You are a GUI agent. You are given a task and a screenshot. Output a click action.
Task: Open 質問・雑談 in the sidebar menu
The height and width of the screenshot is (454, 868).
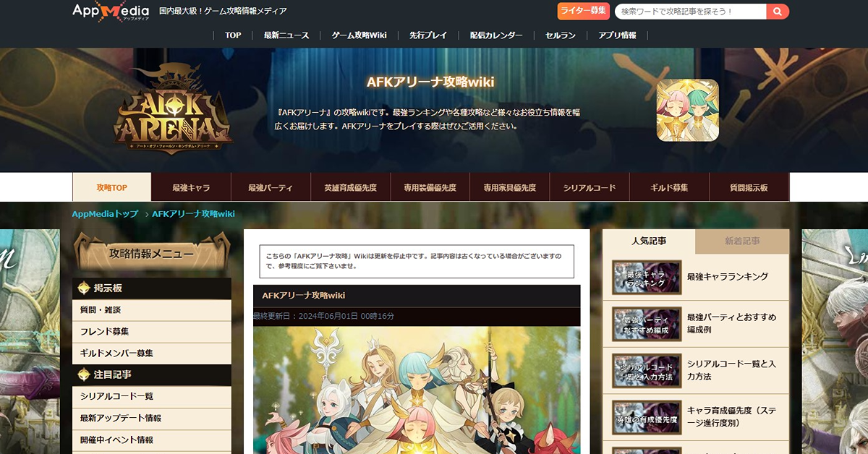click(x=152, y=310)
